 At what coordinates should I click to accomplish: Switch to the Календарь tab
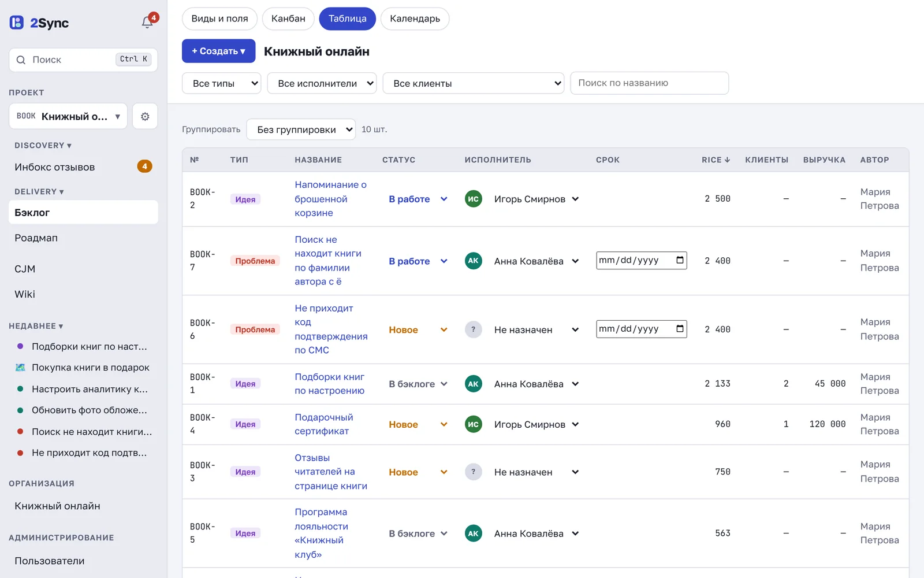pyautogui.click(x=415, y=18)
